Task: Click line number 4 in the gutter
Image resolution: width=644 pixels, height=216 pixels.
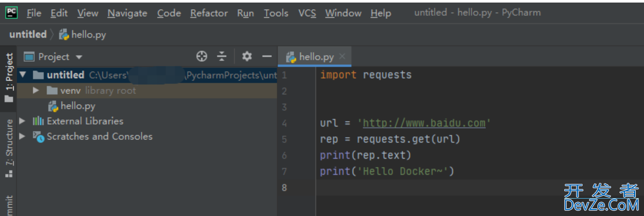Action: [284, 123]
